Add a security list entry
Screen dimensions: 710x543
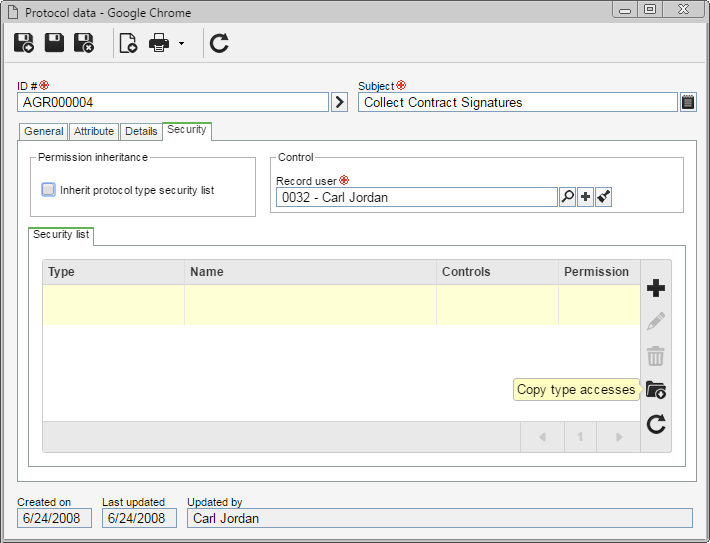click(x=656, y=288)
